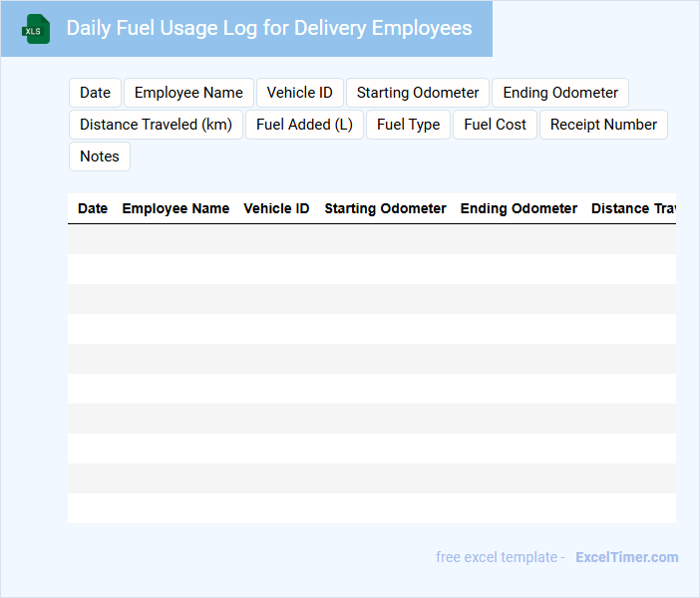Select the Ending Odometer table column header
Image resolution: width=700 pixels, height=598 pixels.
tap(519, 208)
